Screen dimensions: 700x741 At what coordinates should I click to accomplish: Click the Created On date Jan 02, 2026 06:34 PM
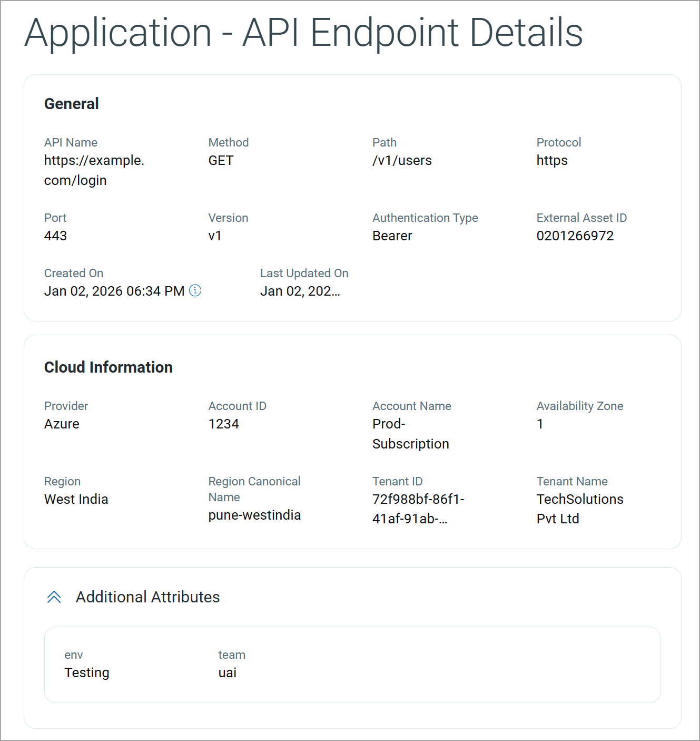click(x=114, y=291)
